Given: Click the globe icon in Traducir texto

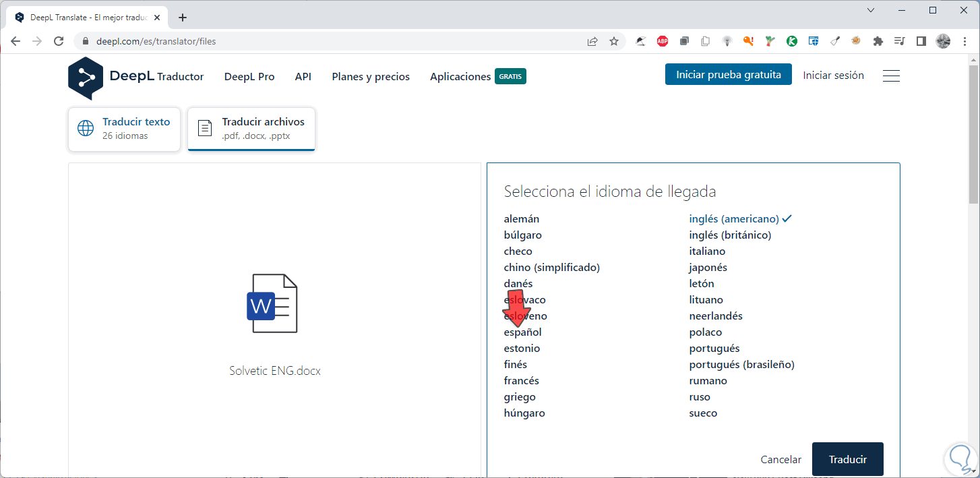Looking at the screenshot, I should (x=86, y=128).
